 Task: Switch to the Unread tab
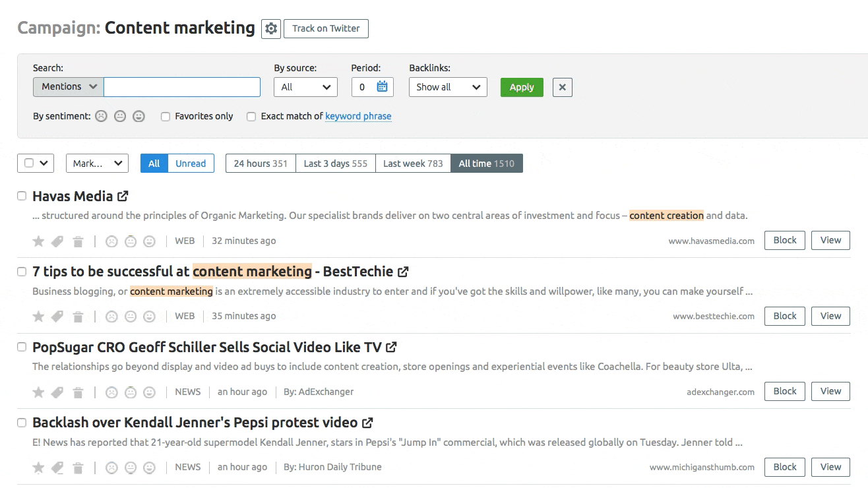tap(191, 164)
